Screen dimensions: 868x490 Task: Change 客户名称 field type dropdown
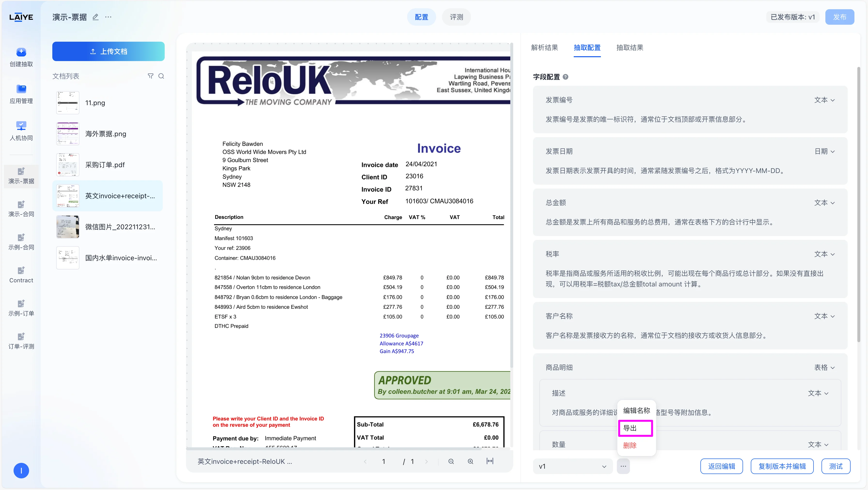pos(824,316)
